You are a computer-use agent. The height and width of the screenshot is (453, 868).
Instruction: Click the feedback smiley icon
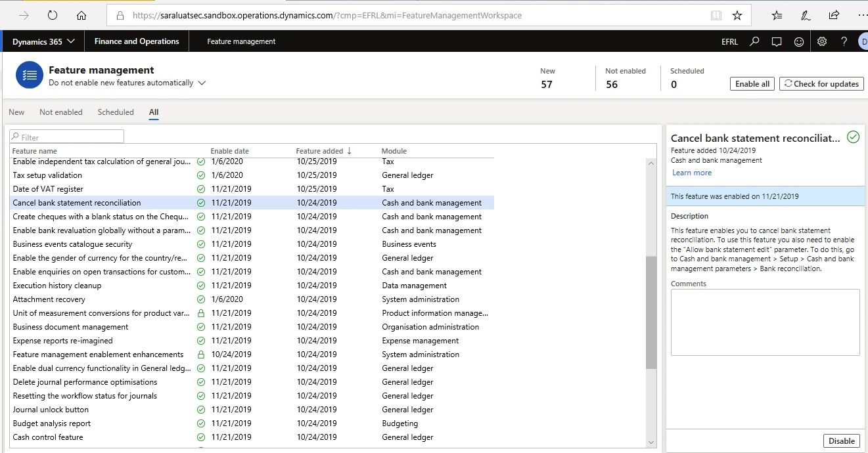point(799,41)
